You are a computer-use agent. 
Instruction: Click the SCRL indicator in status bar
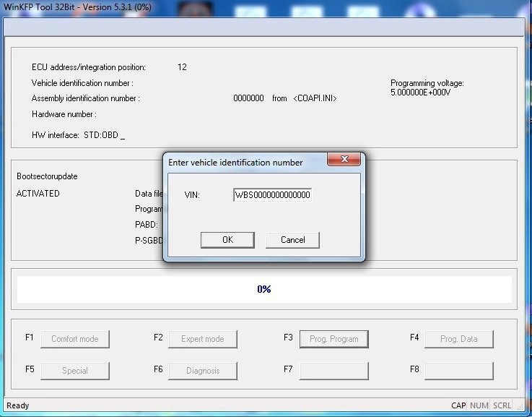click(x=502, y=405)
